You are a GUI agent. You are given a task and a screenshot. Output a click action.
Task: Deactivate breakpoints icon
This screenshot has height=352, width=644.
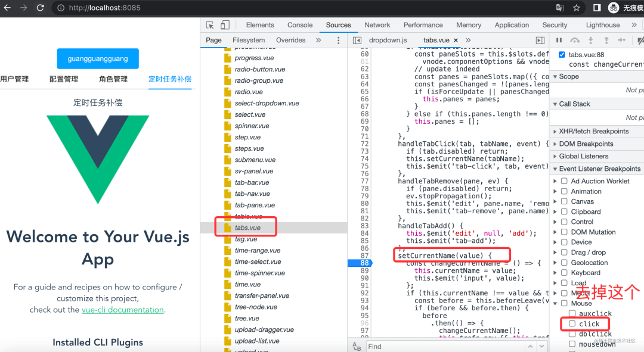[x=640, y=41]
